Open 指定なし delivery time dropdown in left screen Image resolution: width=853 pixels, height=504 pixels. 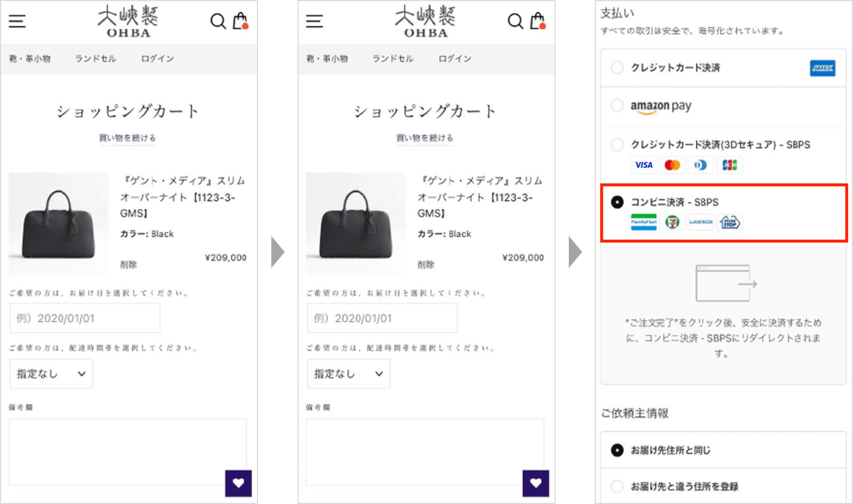coord(51,373)
